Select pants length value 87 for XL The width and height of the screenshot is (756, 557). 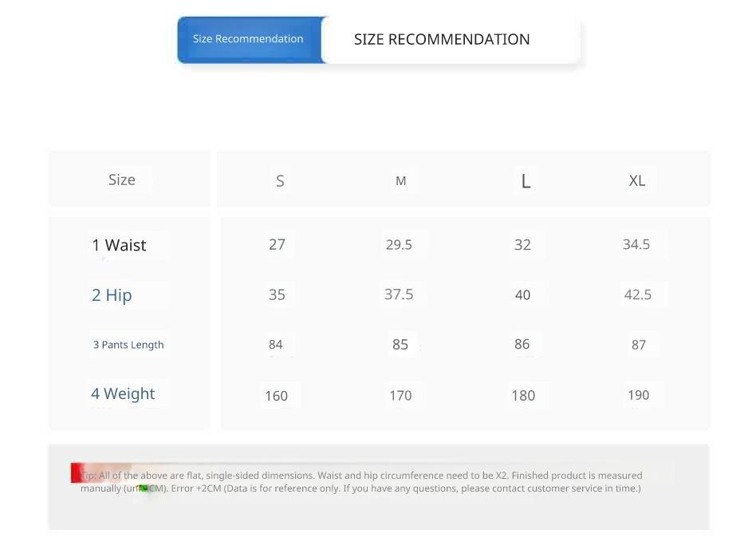click(639, 345)
